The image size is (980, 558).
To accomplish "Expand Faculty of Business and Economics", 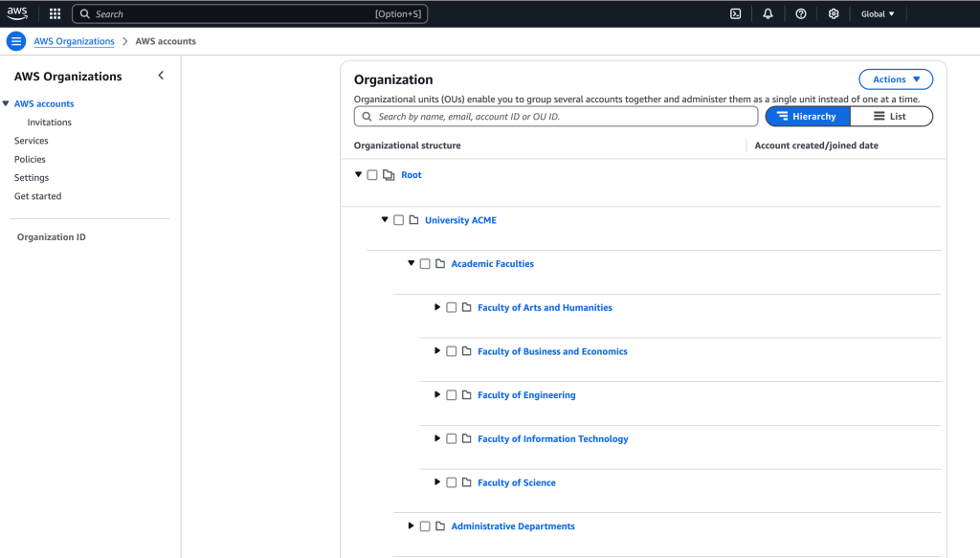I will tap(436, 350).
